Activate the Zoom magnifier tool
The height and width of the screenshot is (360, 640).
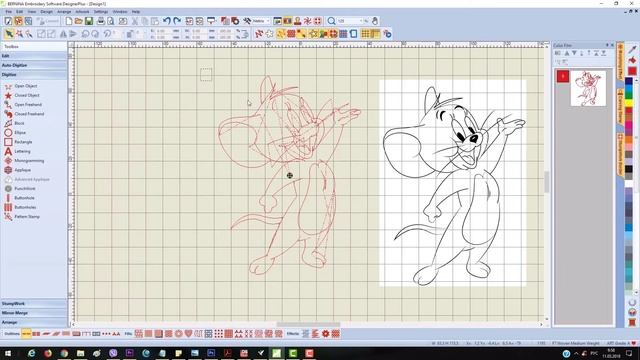point(331,21)
